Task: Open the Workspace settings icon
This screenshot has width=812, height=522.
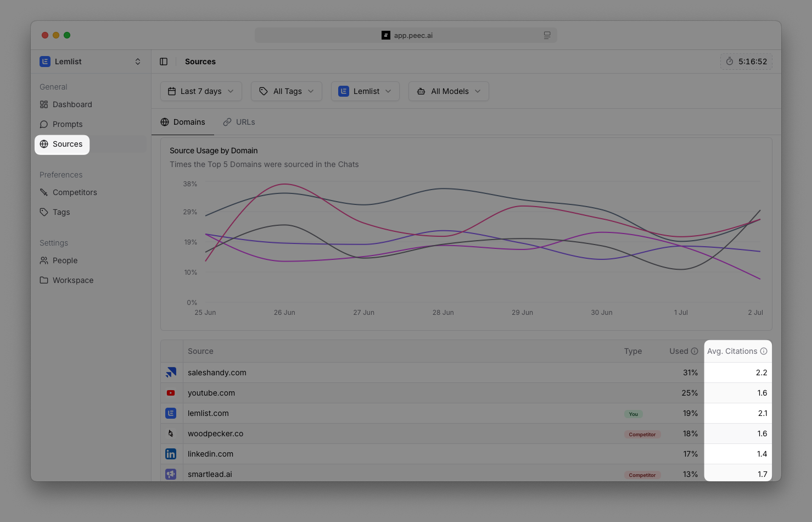Action: tap(44, 280)
